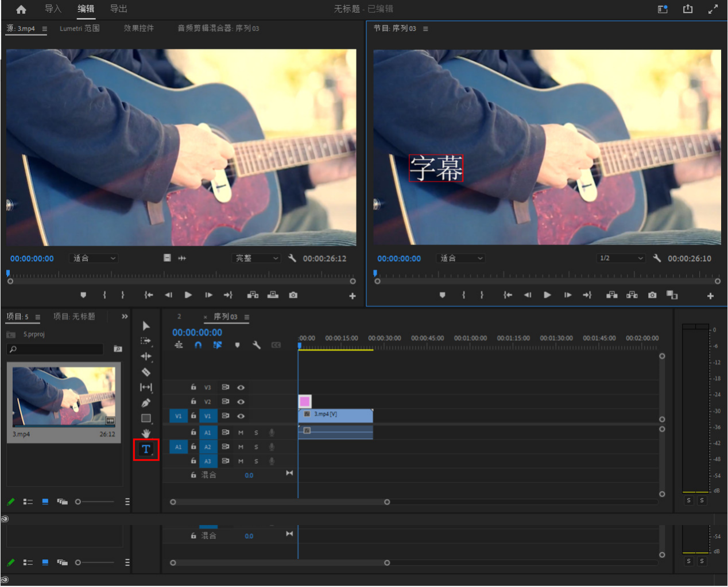Select the Pen tool
This screenshot has height=587, width=728.
point(146,403)
